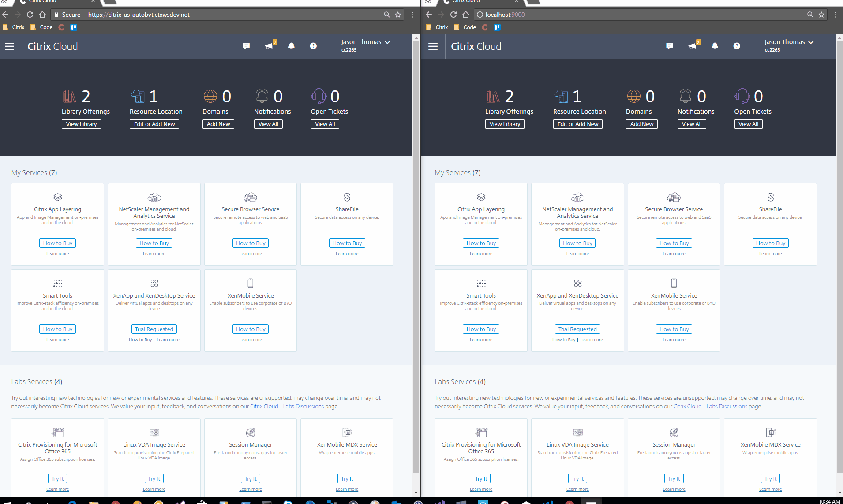The width and height of the screenshot is (843, 504).
Task: Click View All under Open Tickets, right window
Action: click(749, 124)
